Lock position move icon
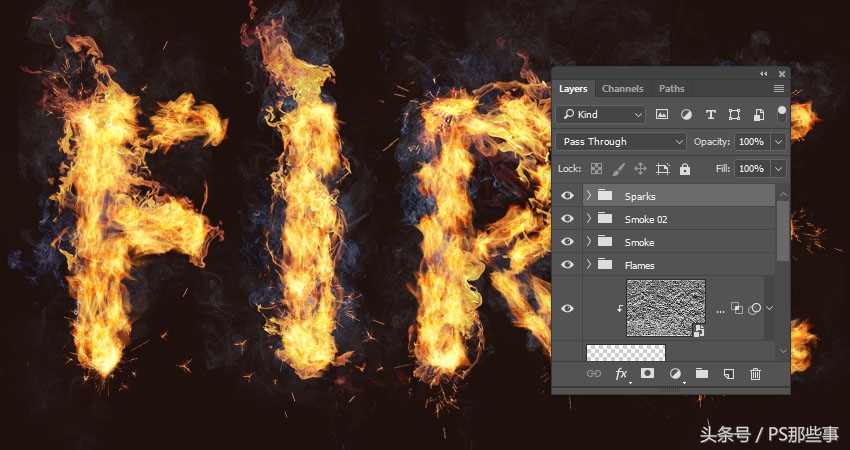The width and height of the screenshot is (850, 450). (x=640, y=169)
